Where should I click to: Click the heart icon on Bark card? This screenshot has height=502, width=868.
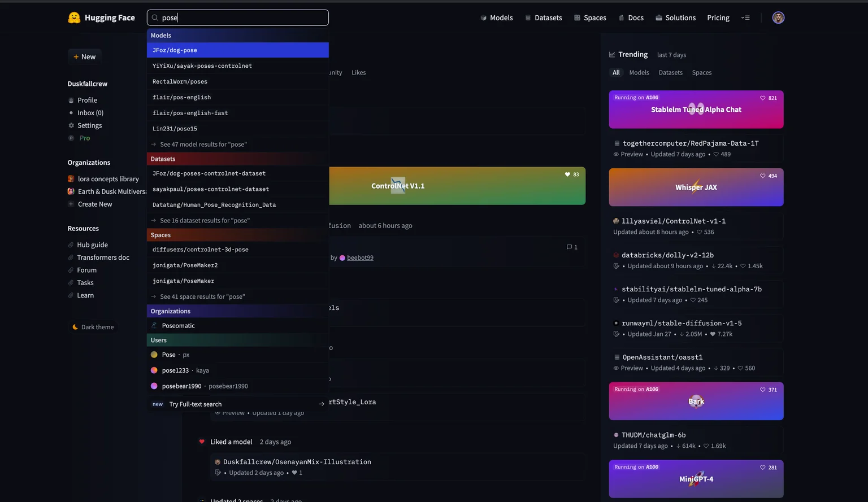[x=762, y=390]
